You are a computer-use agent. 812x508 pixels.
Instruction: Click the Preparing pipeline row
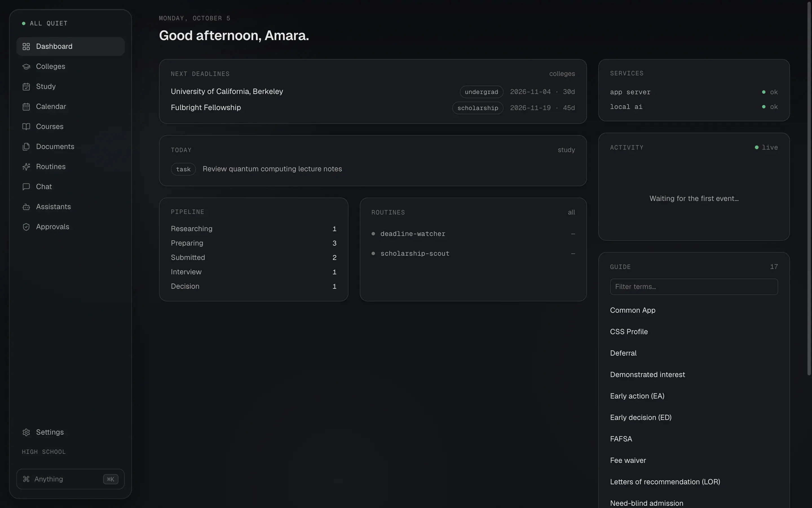(253, 243)
